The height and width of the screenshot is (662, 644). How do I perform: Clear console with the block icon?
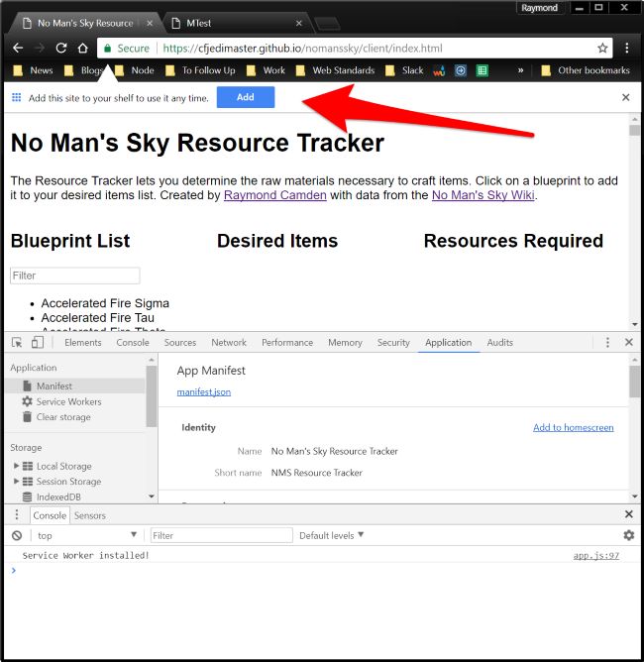pyautogui.click(x=17, y=535)
